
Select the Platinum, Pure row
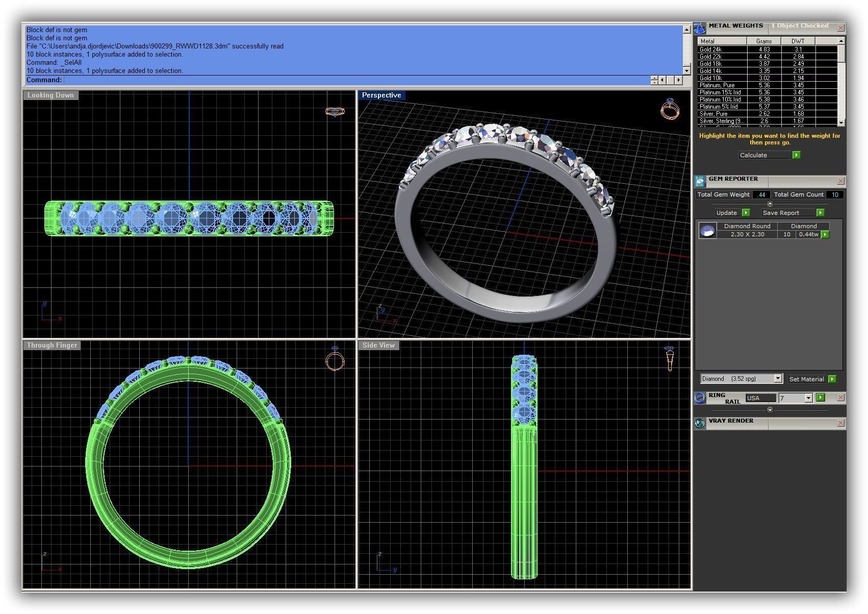click(767, 85)
